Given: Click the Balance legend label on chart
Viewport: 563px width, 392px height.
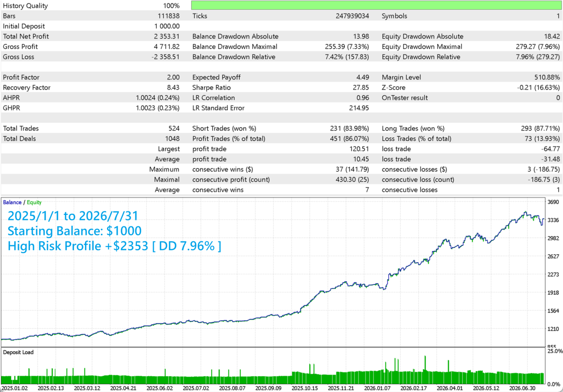Looking at the screenshot, I should pyautogui.click(x=12, y=202).
